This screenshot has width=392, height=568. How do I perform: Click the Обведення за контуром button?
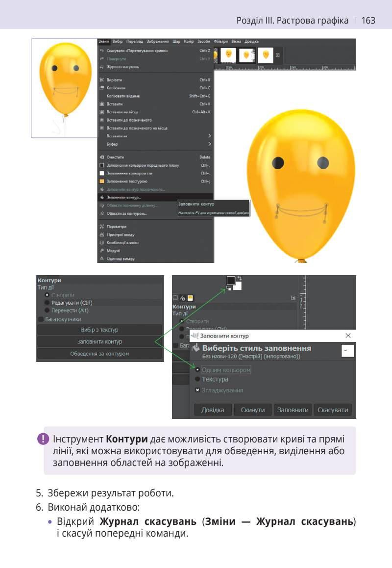(x=99, y=354)
